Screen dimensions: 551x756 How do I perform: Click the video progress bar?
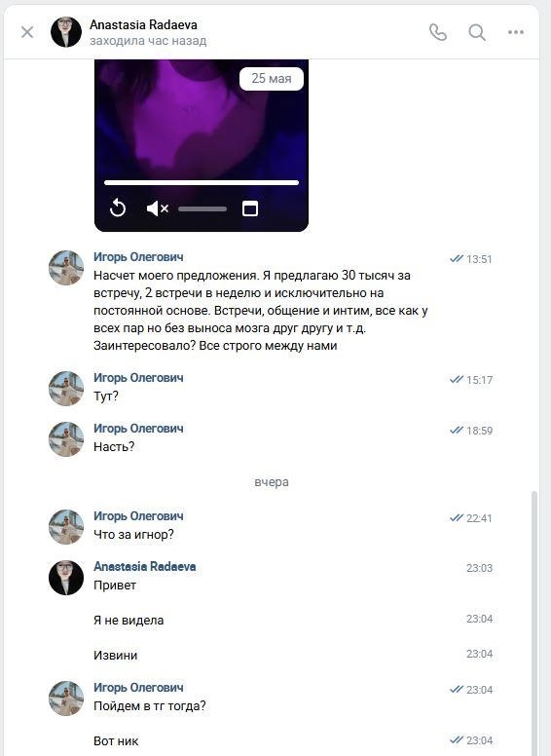(202, 183)
